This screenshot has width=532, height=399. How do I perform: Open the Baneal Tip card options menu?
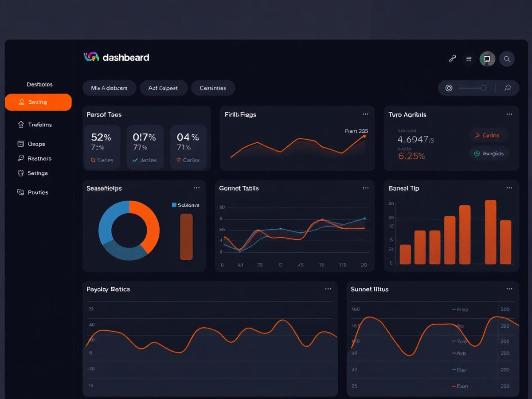point(509,188)
